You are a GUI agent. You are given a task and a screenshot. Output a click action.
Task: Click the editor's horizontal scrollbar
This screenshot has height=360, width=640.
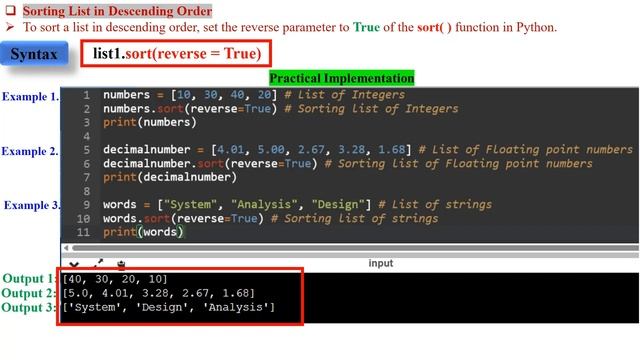355,248
